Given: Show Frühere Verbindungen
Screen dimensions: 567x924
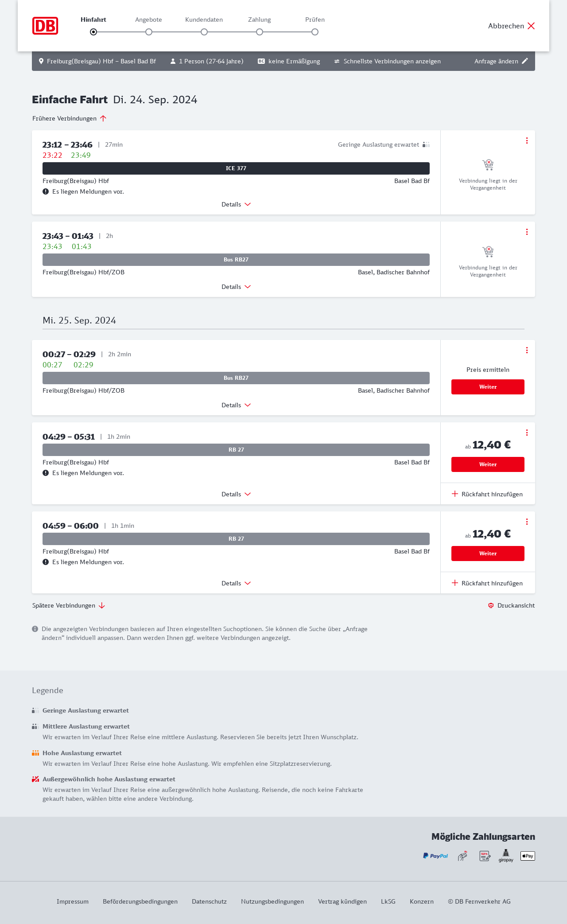Looking at the screenshot, I should pyautogui.click(x=70, y=118).
